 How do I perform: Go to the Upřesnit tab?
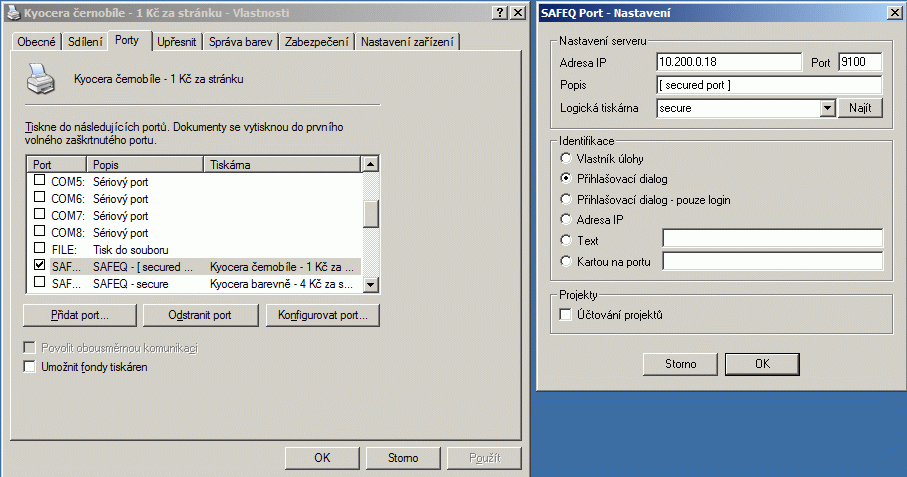pyautogui.click(x=176, y=42)
